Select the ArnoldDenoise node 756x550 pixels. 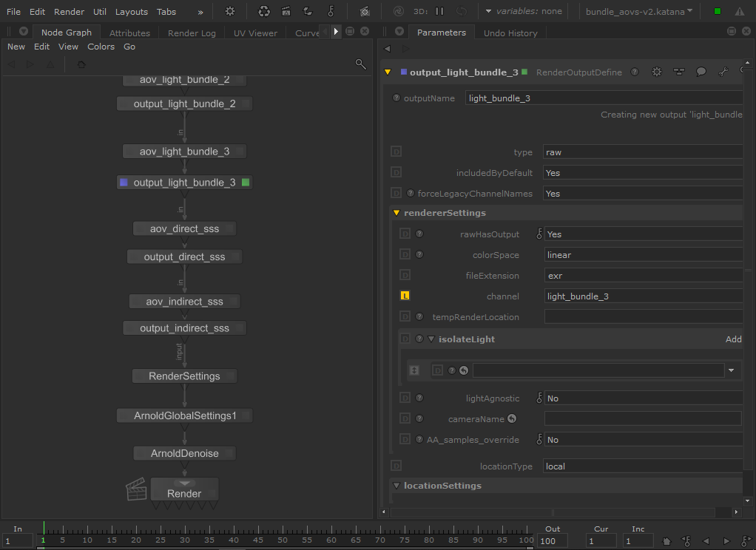(184, 453)
